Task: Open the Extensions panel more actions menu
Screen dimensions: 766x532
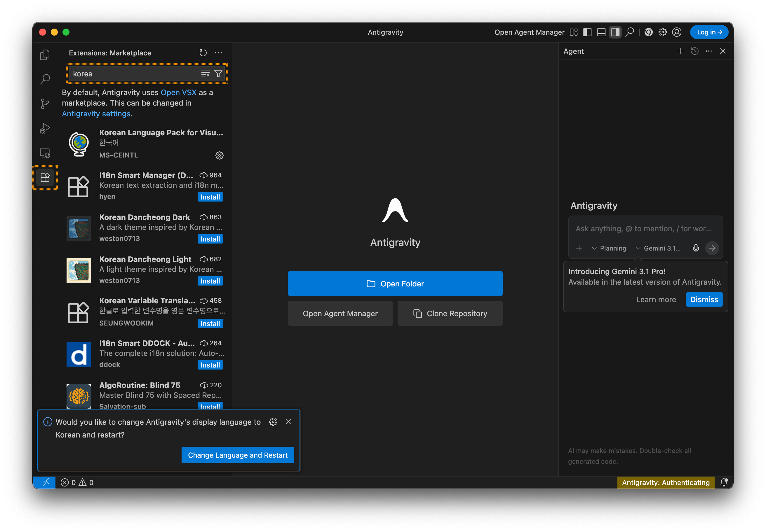Action: [218, 53]
